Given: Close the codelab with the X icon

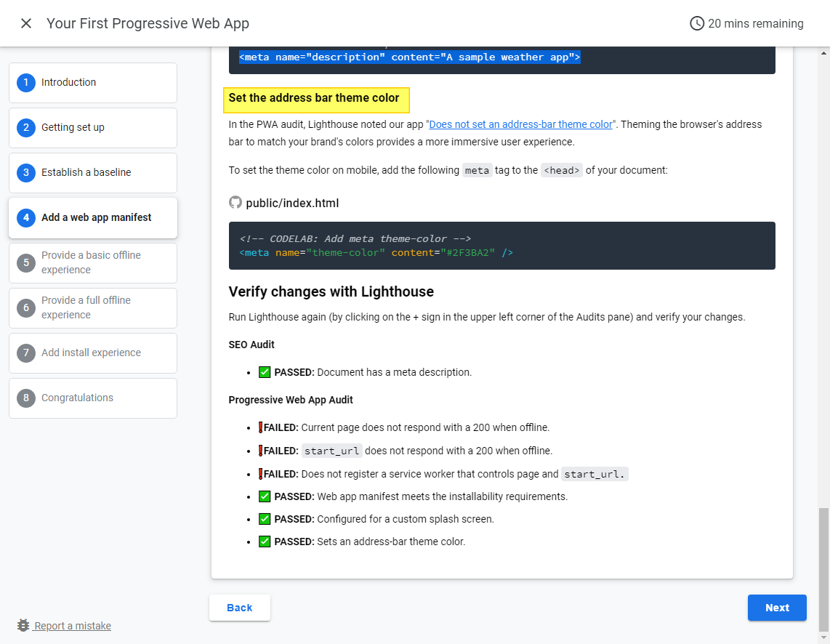Looking at the screenshot, I should pyautogui.click(x=26, y=23).
